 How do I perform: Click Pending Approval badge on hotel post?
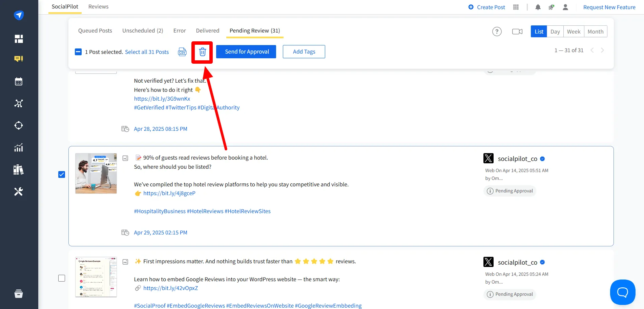coord(510,191)
